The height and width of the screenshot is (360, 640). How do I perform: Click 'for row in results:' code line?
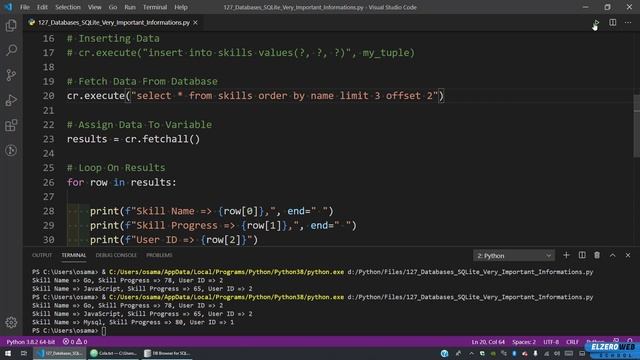122,182
